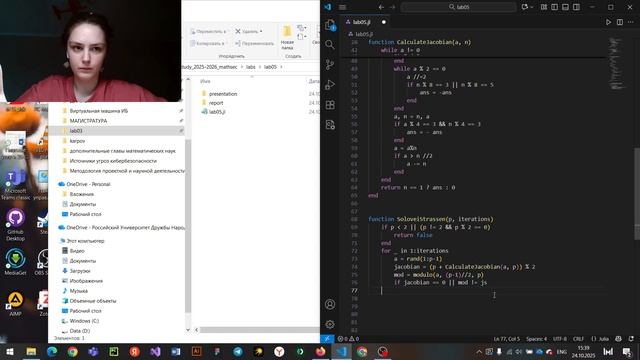Select Загрузки in navigation pane
The width and height of the screenshot is (640, 360).
tap(80, 271)
